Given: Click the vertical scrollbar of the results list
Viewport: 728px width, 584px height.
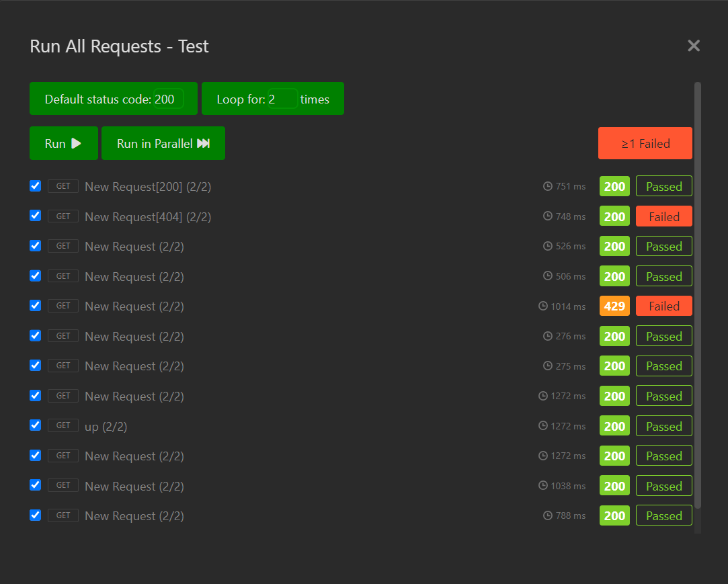Looking at the screenshot, I should (x=697, y=295).
